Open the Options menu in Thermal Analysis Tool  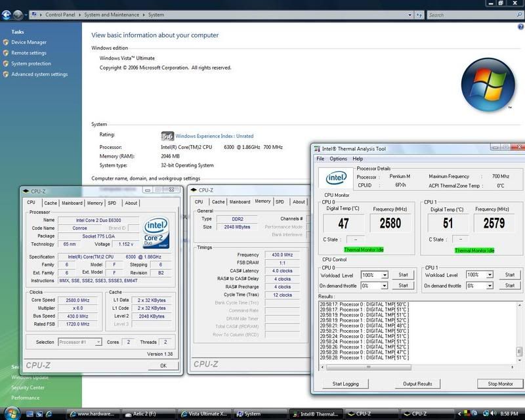coord(338,159)
